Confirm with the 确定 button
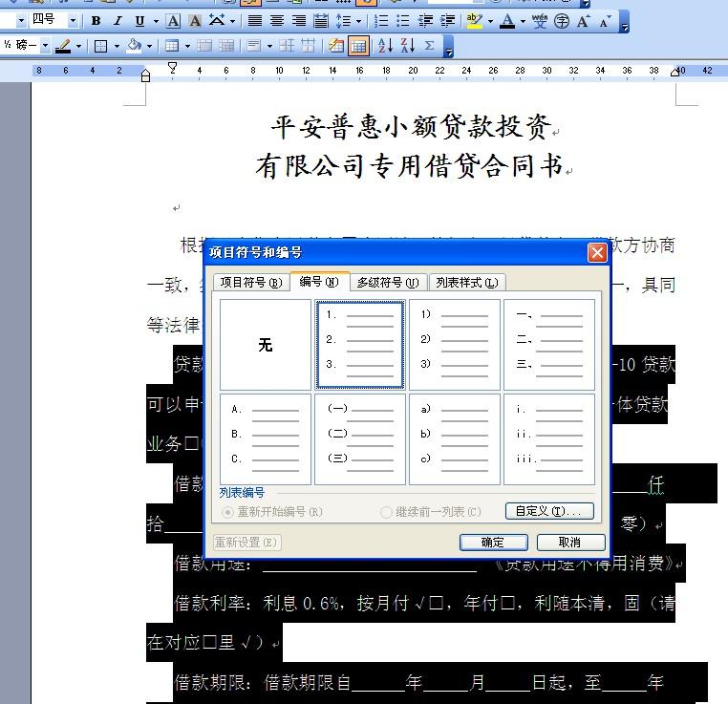Screen dimensions: 728x704 tap(493, 542)
